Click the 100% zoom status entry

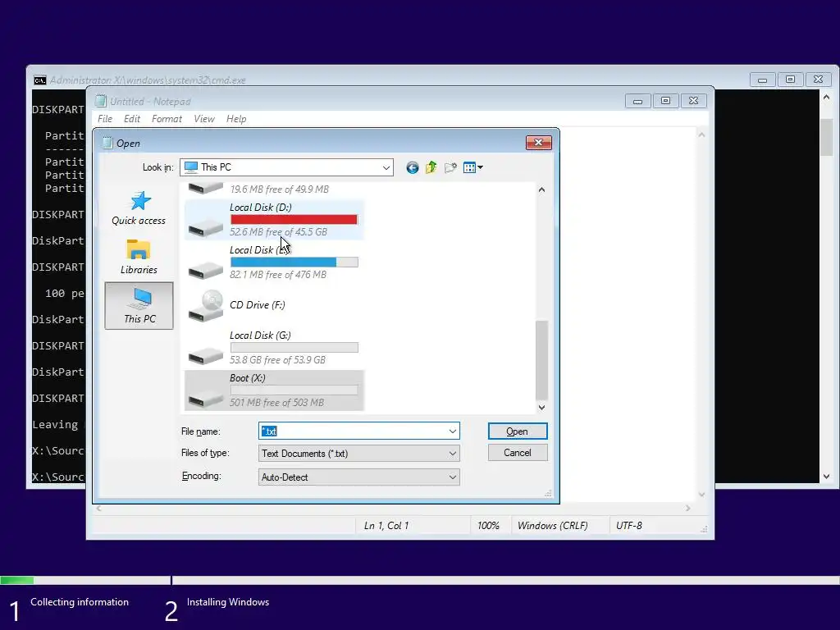[488, 526]
